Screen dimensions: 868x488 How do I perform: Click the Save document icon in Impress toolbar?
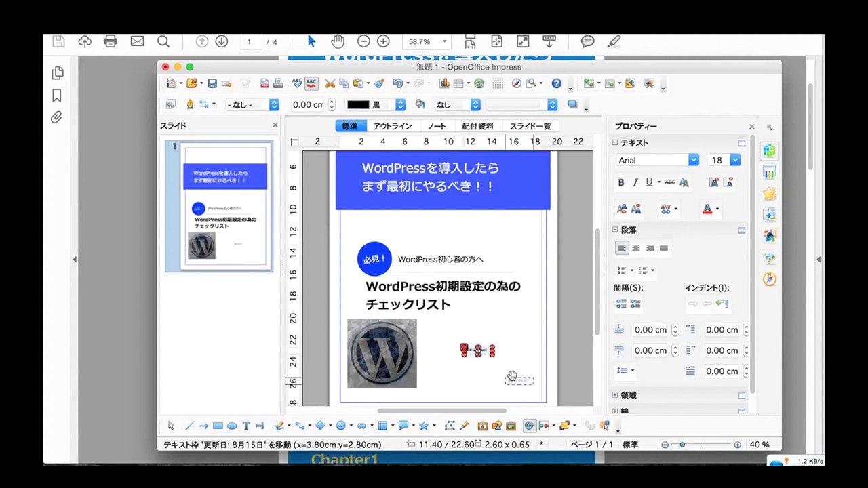[x=212, y=83]
